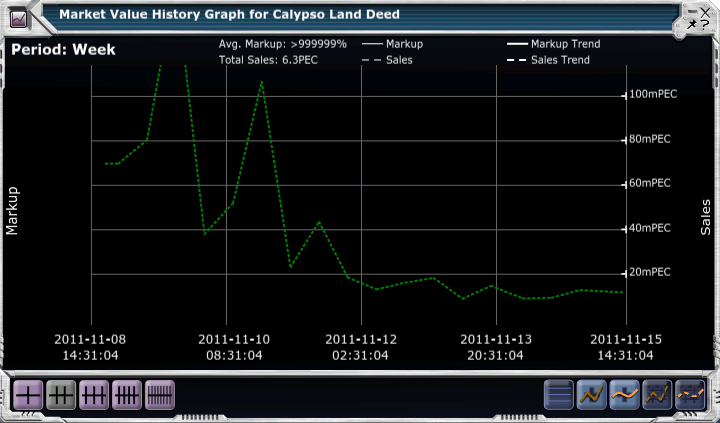This screenshot has width=720, height=423.
Task: Select the single-division period button
Action: 28,395
